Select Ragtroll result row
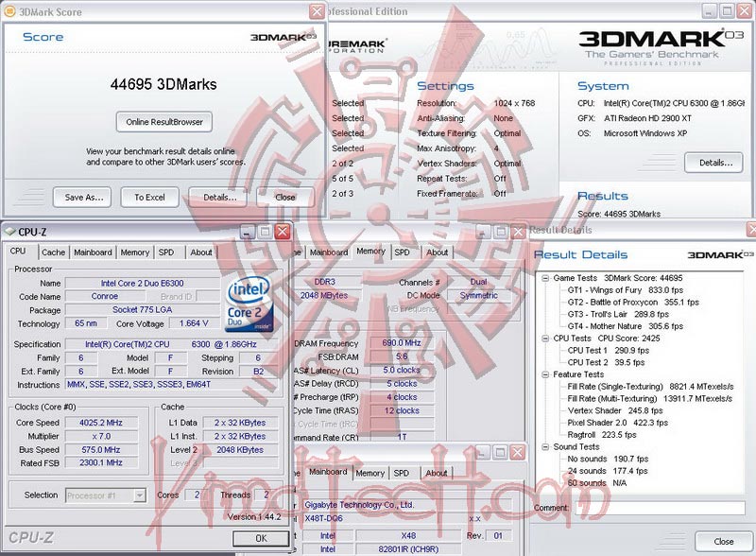The image size is (756, 556). click(602, 435)
